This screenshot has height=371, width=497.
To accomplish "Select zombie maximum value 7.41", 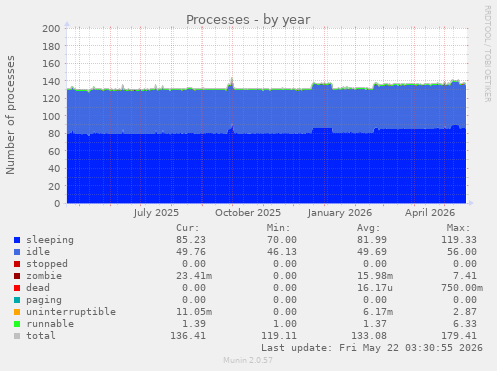I will tap(465, 276).
